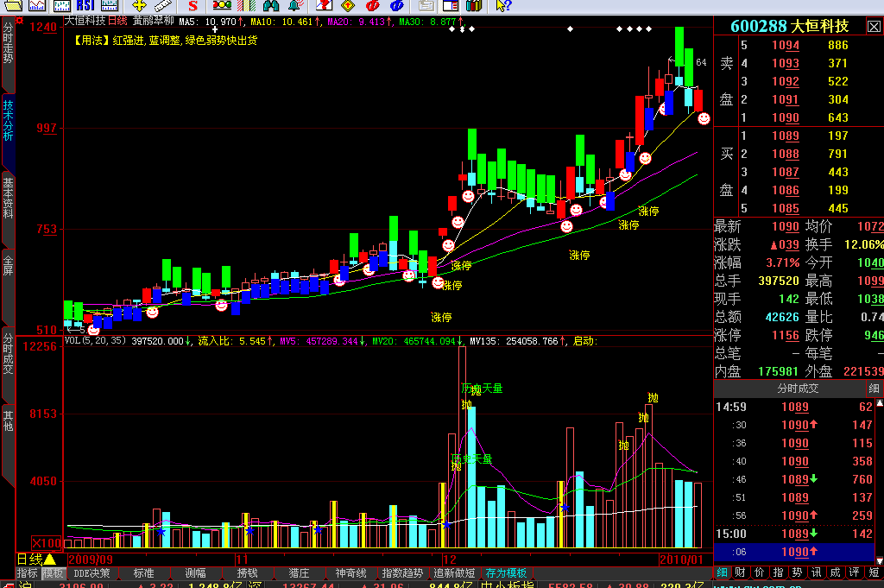Viewport: 884px width, 588px height.
Task: Click the red S toolbar icon
Action: pos(193,6)
